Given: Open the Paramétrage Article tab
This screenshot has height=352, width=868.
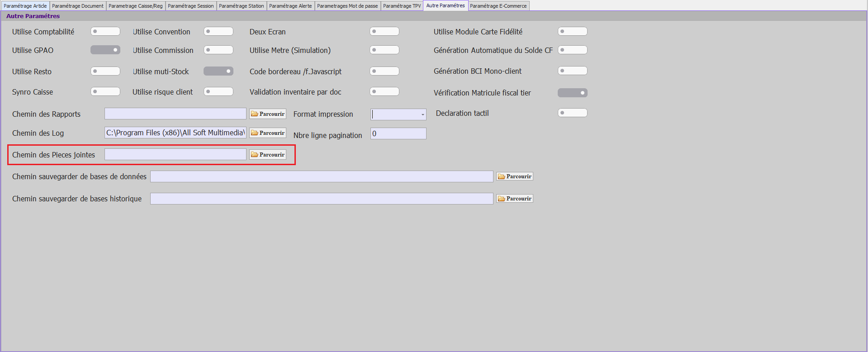Looking at the screenshot, I should [x=25, y=6].
